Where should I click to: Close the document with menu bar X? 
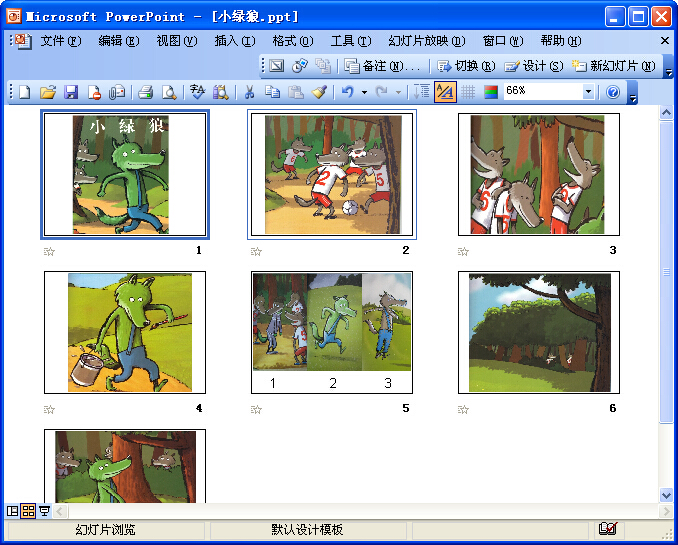coord(665,41)
